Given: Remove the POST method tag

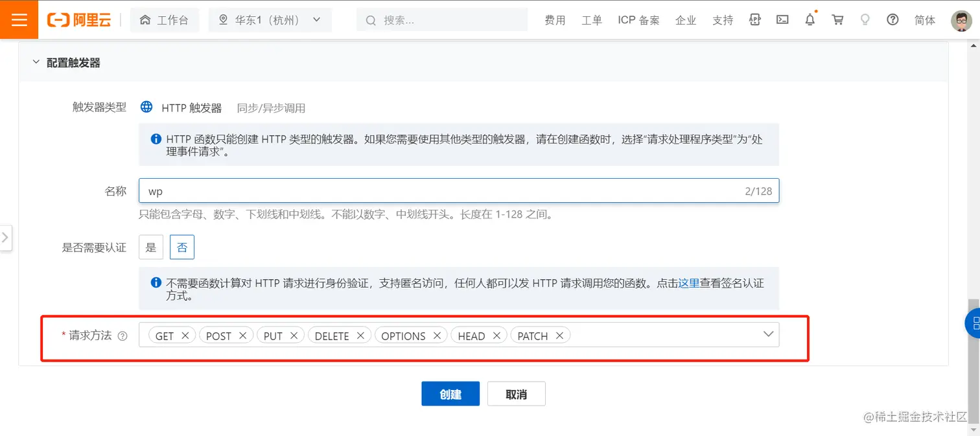Looking at the screenshot, I should point(243,336).
